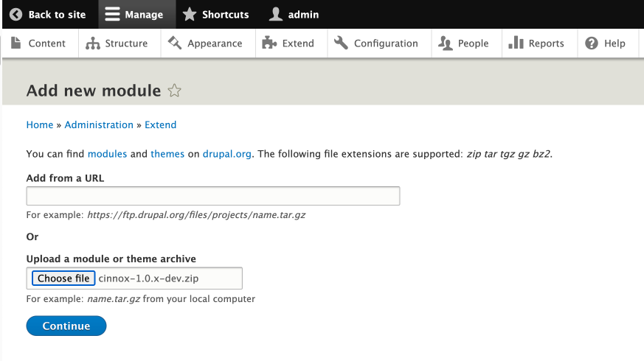This screenshot has height=361, width=644.
Task: Click the Extend puzzle piece icon
Action: coord(269,43)
